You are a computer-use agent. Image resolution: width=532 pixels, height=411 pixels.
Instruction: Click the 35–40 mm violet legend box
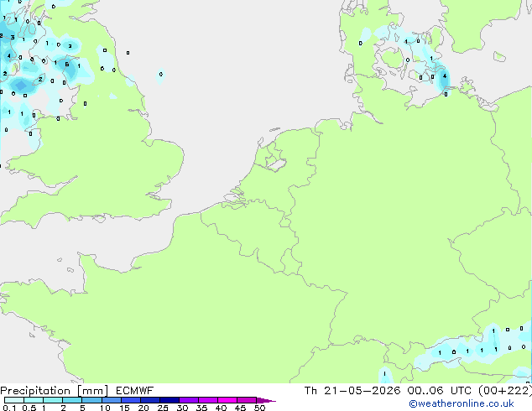point(207,400)
